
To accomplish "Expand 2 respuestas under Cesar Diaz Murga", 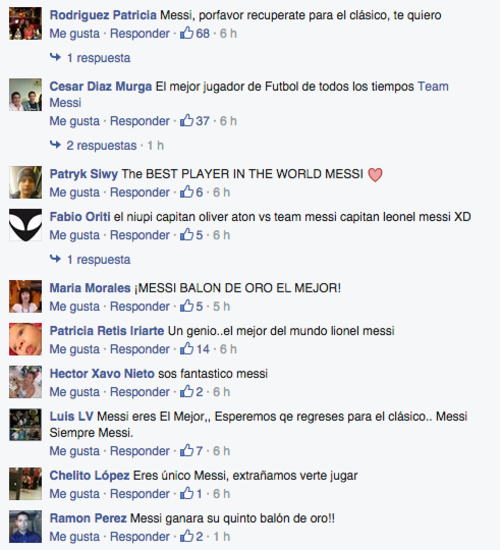I will [101, 145].
